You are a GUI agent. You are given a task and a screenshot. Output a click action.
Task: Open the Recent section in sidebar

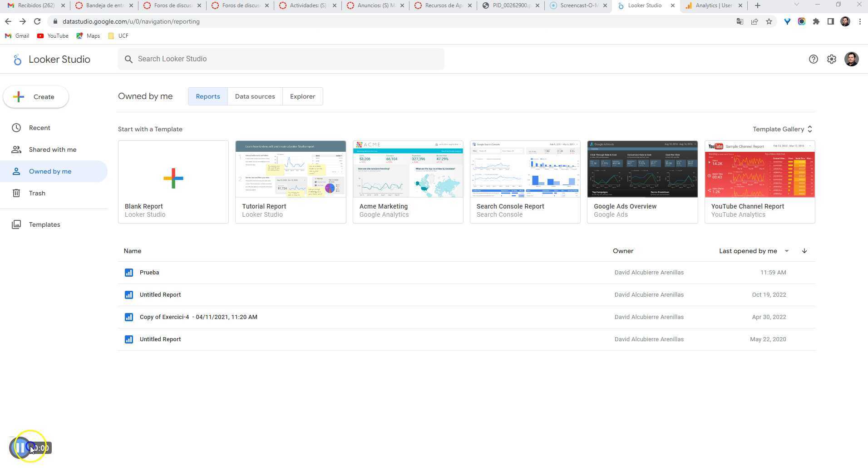pyautogui.click(x=39, y=128)
